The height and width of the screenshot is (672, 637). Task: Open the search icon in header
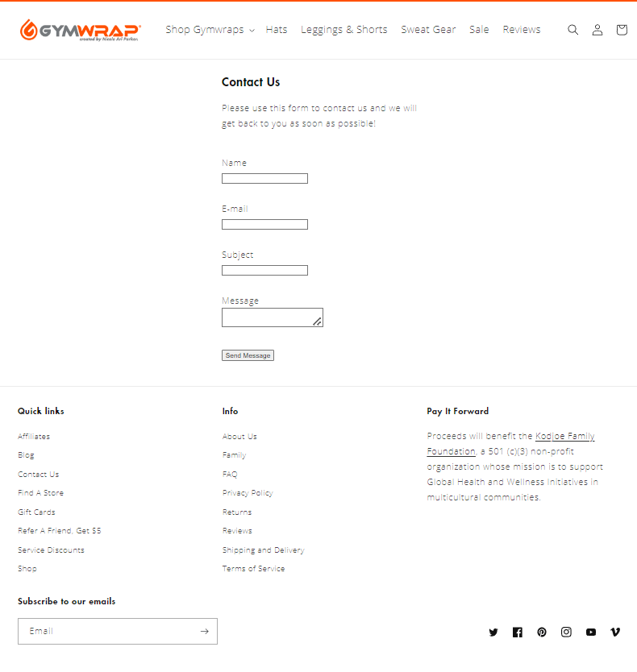click(572, 30)
